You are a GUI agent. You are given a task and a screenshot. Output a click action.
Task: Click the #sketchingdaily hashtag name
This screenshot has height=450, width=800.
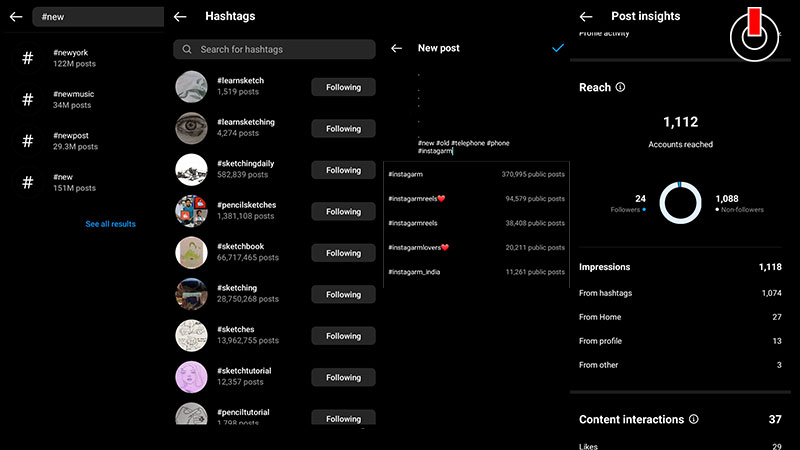[245, 163]
